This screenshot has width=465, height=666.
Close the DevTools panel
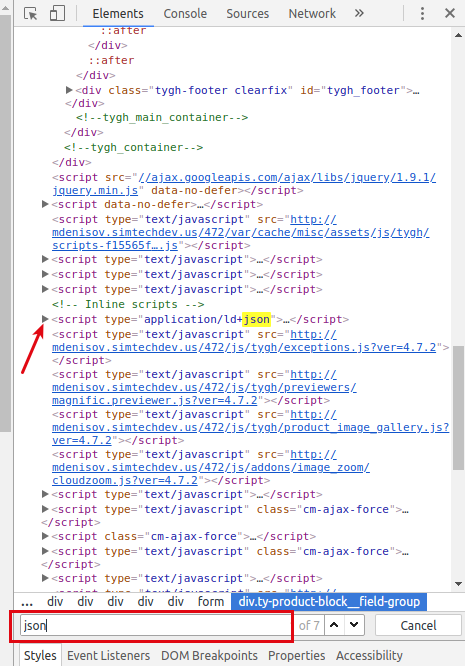[450, 14]
